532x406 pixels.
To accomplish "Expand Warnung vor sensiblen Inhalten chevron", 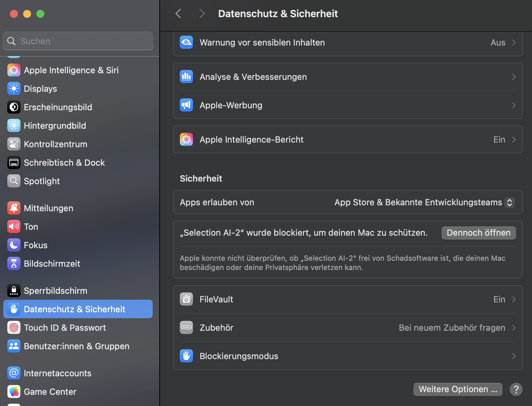I will pyautogui.click(x=514, y=43).
